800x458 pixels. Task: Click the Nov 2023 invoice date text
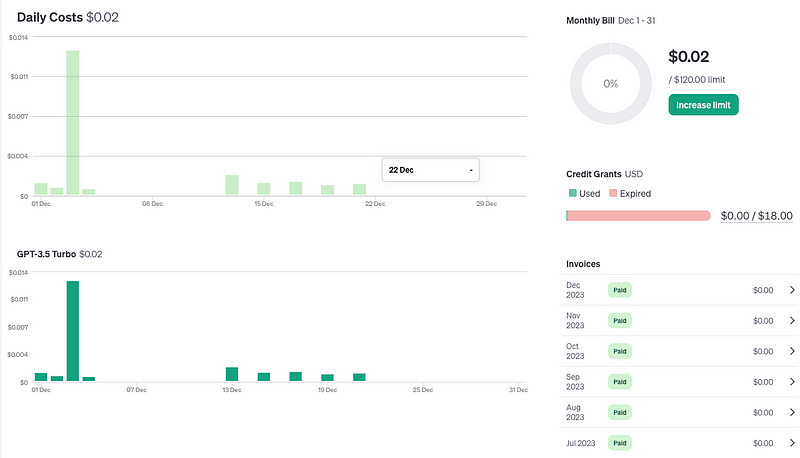coord(575,320)
